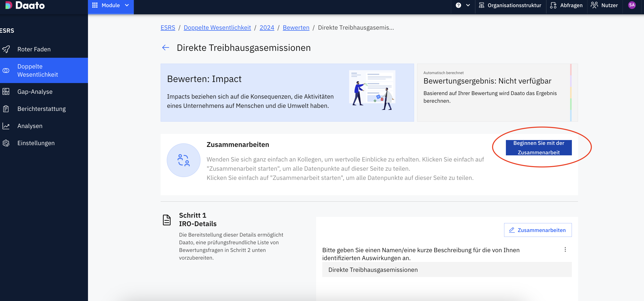Open Analysen in the sidebar
Screen dimensions: 644x301
(30, 126)
